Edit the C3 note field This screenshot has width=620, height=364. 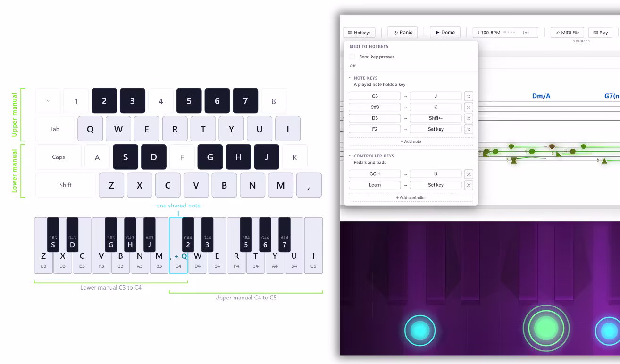[375, 96]
